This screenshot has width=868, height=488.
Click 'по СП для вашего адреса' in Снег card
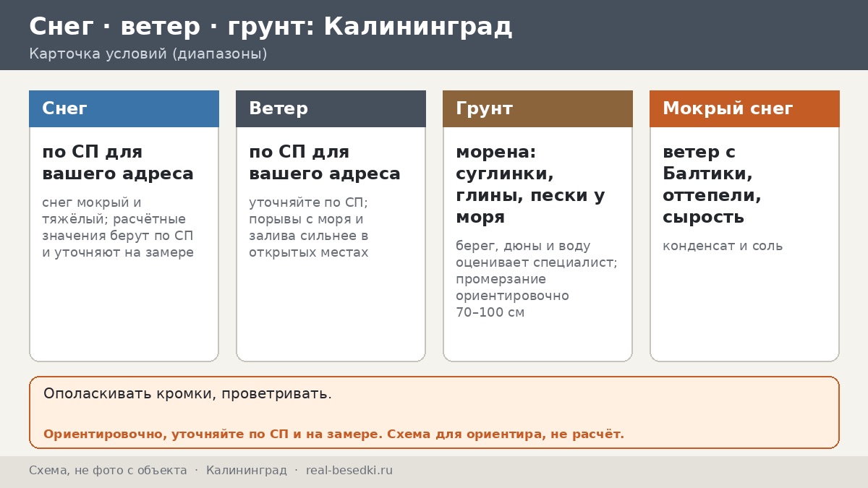(118, 163)
